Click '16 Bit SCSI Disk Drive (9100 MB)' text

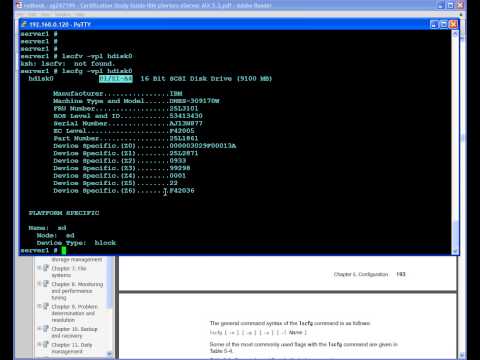[x=206, y=79]
